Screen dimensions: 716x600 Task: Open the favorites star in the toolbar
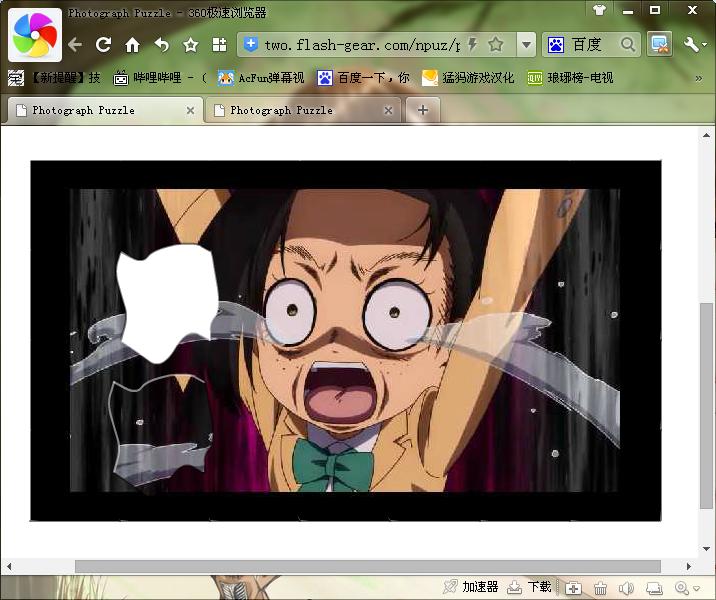[190, 45]
